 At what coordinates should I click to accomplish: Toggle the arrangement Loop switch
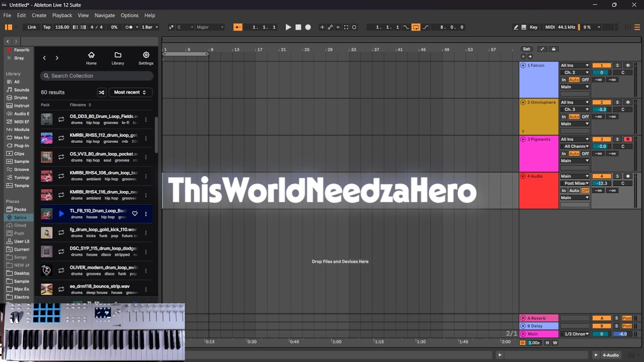(x=416, y=27)
